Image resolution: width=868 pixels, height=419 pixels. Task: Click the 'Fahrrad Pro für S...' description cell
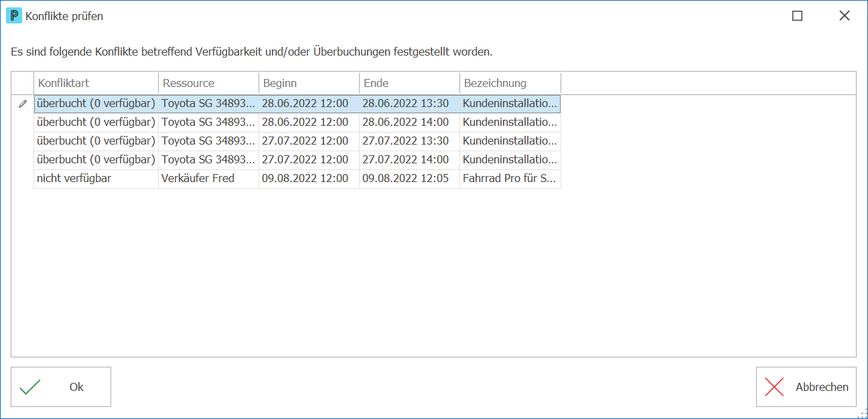point(510,179)
